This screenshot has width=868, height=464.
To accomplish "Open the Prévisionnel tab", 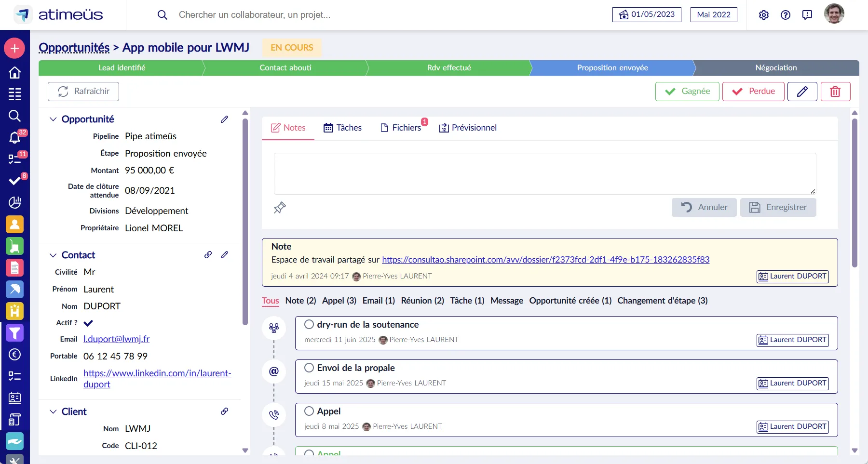I will (468, 128).
